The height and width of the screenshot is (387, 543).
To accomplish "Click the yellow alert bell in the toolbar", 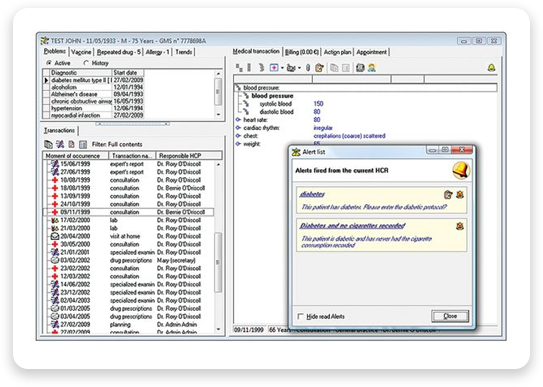I will (491, 68).
